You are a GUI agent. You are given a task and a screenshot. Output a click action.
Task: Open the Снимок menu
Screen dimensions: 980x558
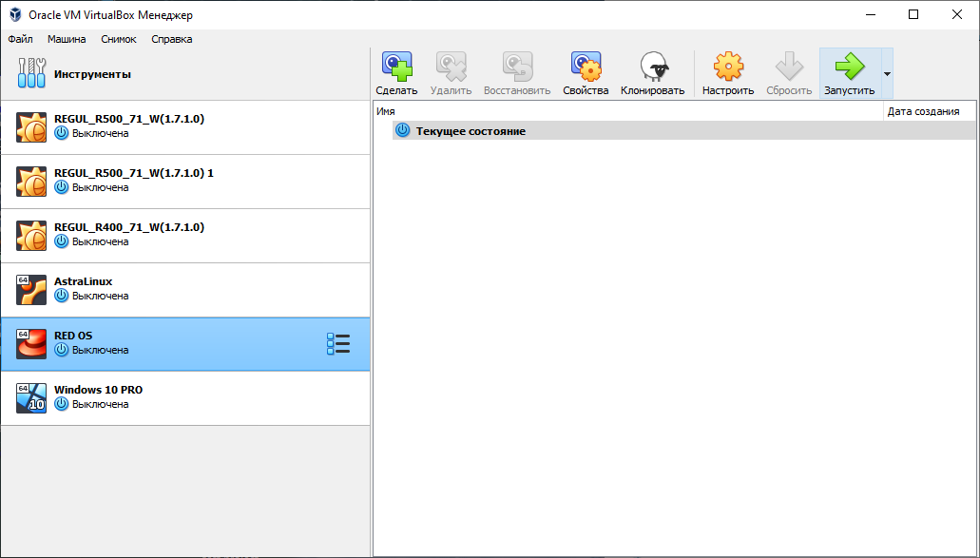[x=119, y=39]
